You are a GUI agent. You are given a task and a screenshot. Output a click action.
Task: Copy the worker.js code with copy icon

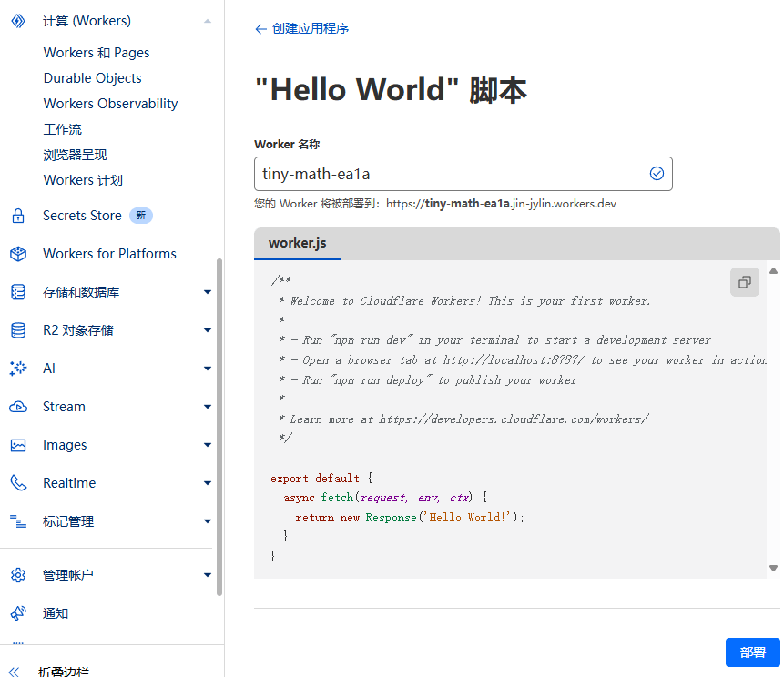(x=745, y=282)
